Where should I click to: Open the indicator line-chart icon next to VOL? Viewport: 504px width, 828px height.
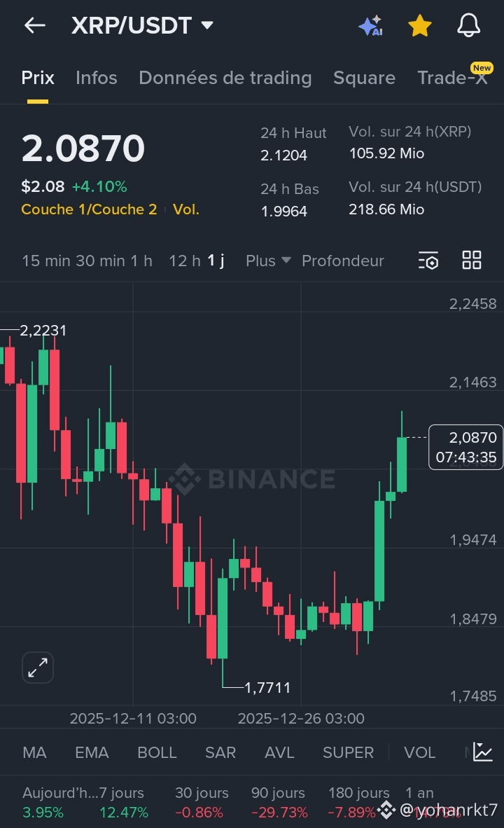[483, 752]
